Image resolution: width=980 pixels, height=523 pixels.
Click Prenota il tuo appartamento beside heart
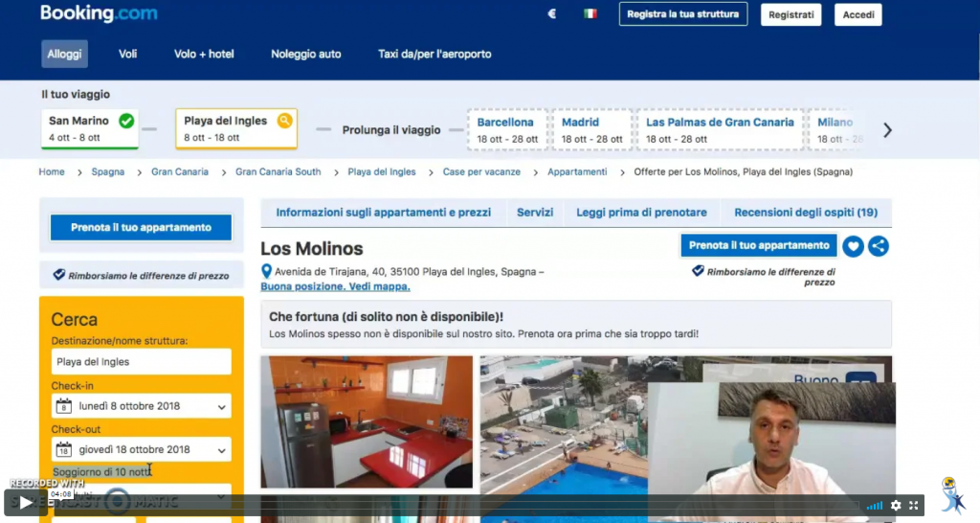759,245
